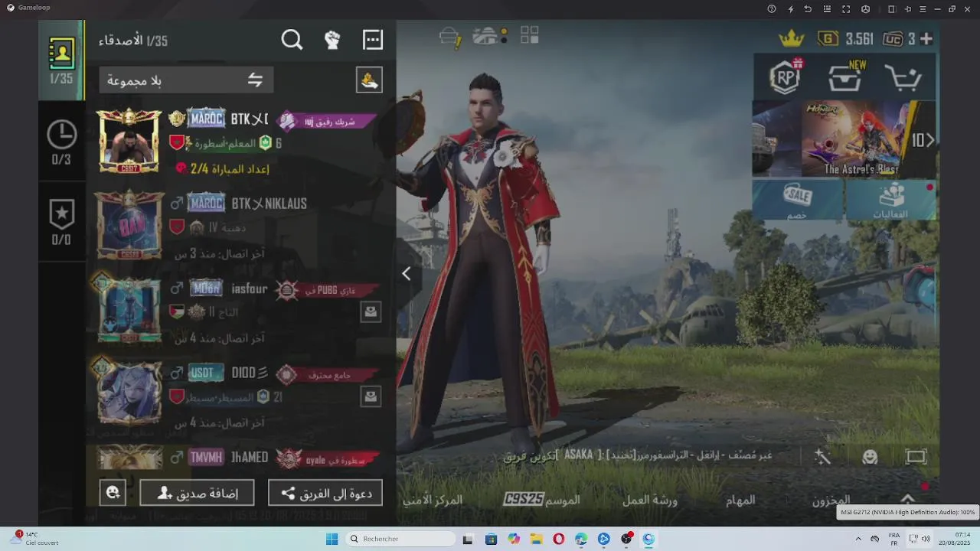The image size is (980, 551).
Task: Click Gameloop back arrow icon
Action: tap(808, 9)
